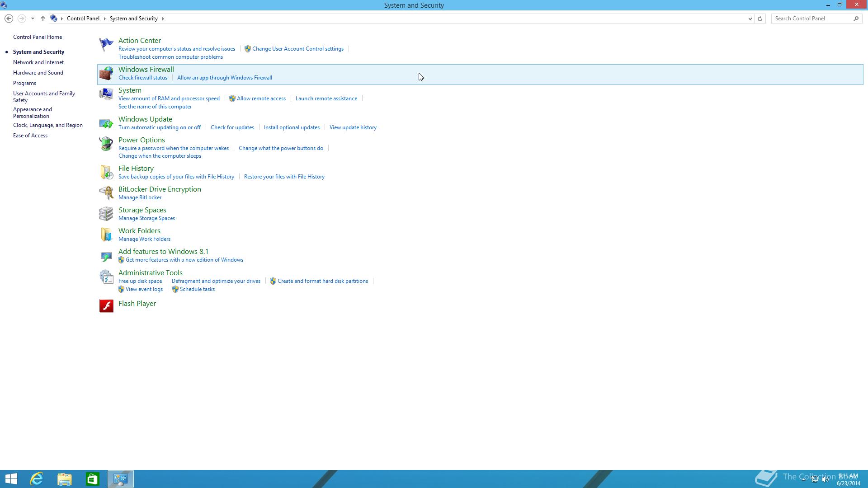This screenshot has height=488, width=868.
Task: Open the Windows Firewall brick wall icon
Action: pyautogui.click(x=106, y=73)
